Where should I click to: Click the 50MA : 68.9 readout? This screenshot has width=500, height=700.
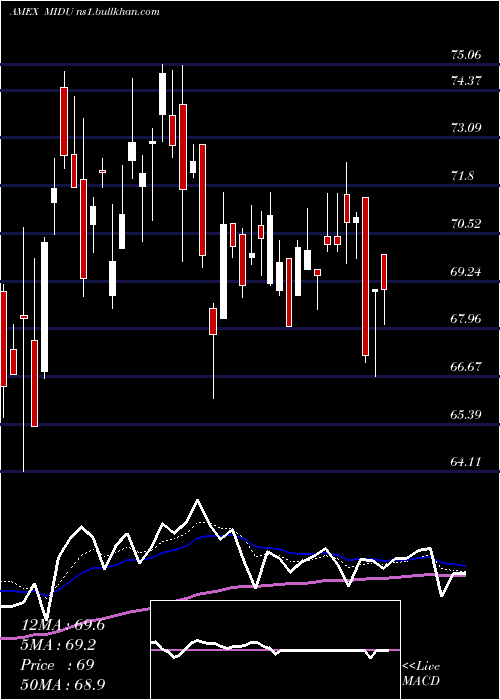pyautogui.click(x=63, y=684)
